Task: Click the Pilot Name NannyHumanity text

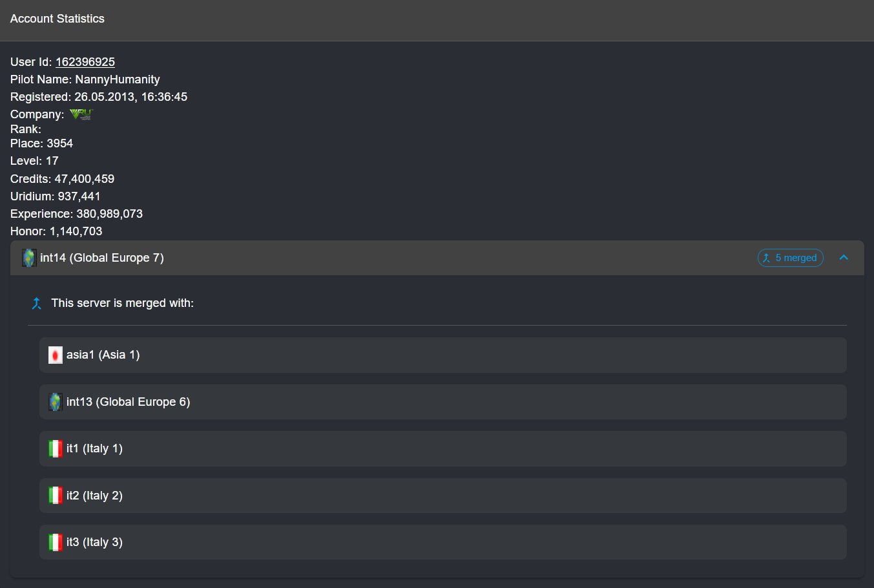Action: [x=85, y=79]
